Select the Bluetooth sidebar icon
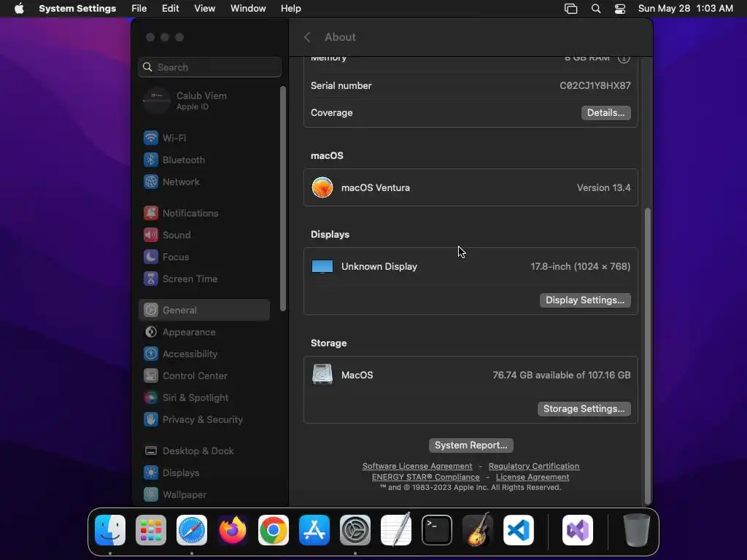This screenshot has width=747, height=560. (151, 160)
